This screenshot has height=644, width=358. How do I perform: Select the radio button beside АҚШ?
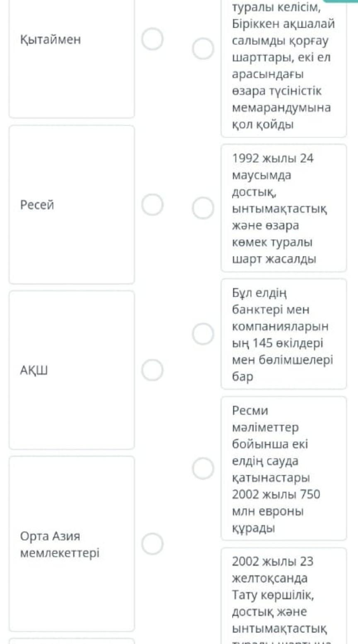(152, 370)
